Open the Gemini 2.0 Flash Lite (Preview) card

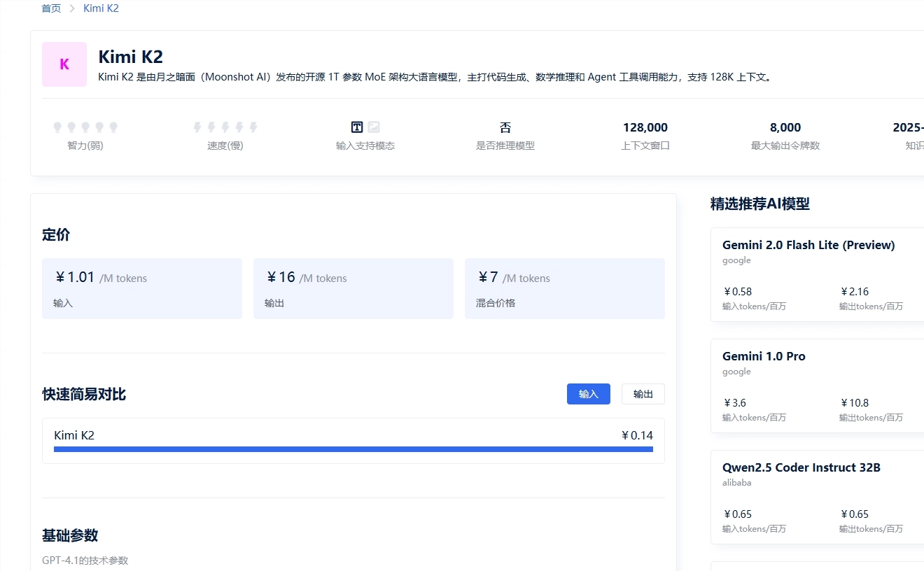click(817, 274)
